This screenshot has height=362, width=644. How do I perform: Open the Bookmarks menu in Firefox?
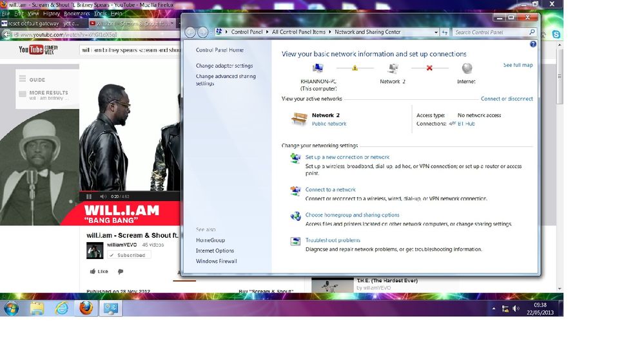(x=77, y=14)
